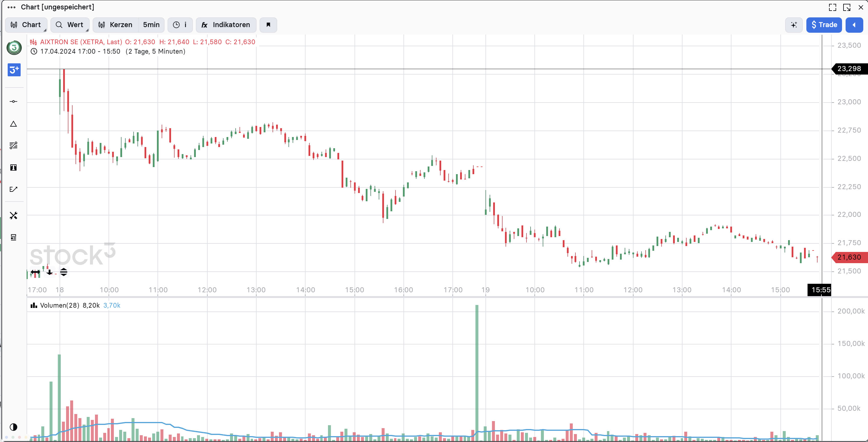
Task: Click the Trade button
Action: click(x=824, y=25)
